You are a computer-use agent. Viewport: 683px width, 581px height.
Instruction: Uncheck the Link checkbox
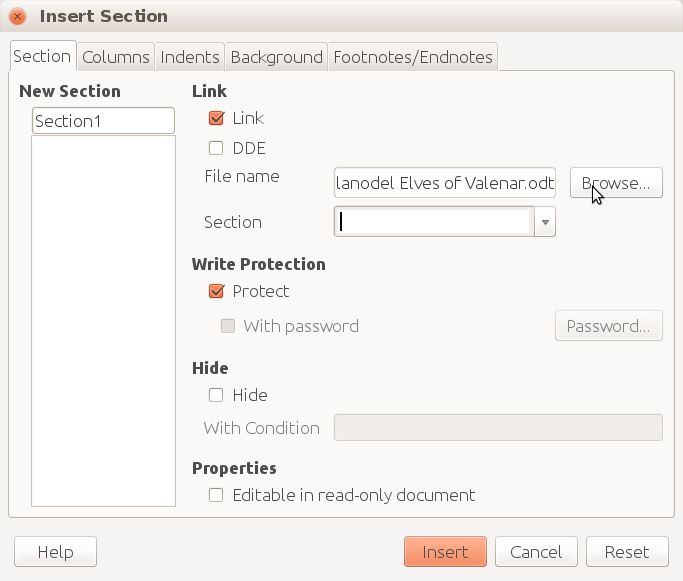(x=216, y=118)
